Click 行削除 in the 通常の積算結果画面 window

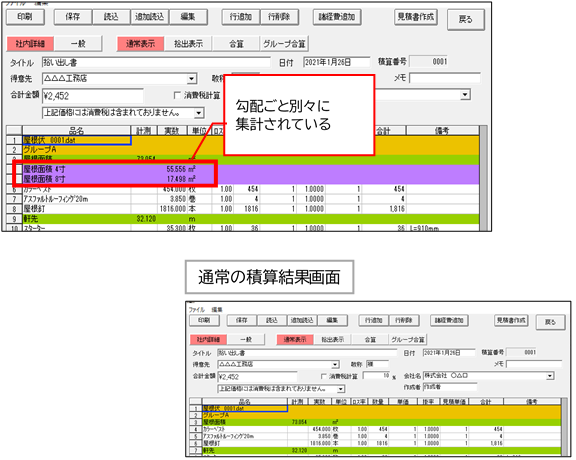404,320
